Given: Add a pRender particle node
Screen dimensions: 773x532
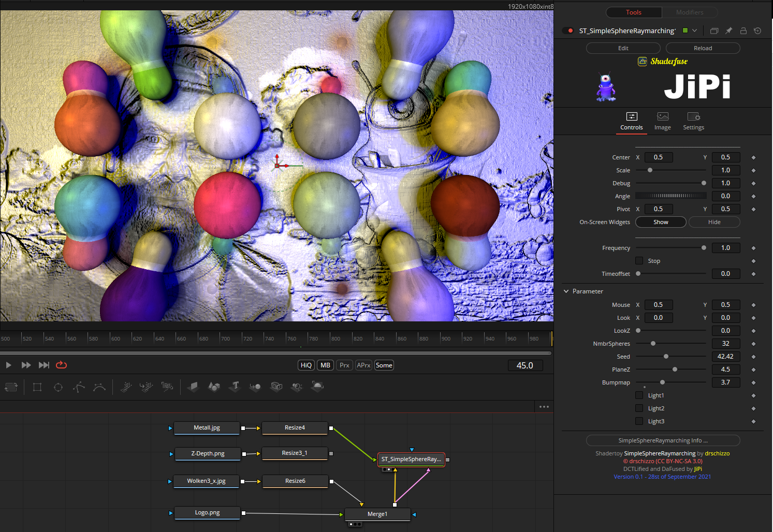Looking at the screenshot, I should pyautogui.click(x=167, y=387).
